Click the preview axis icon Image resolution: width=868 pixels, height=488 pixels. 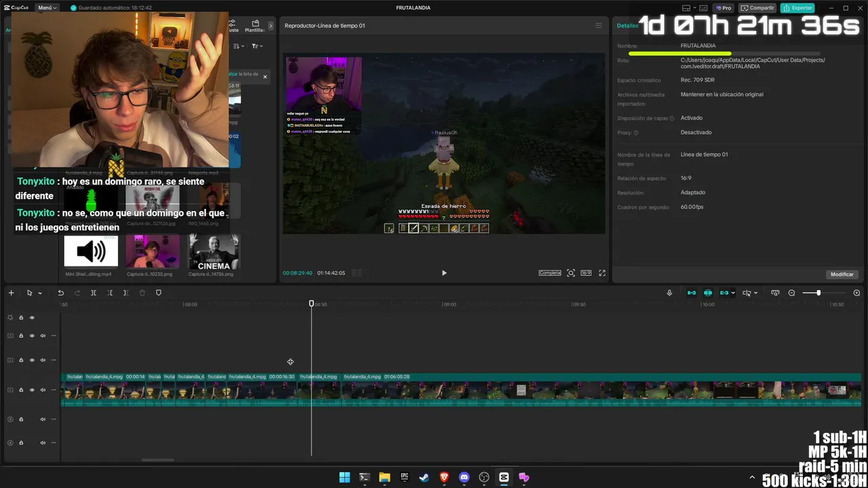click(747, 293)
